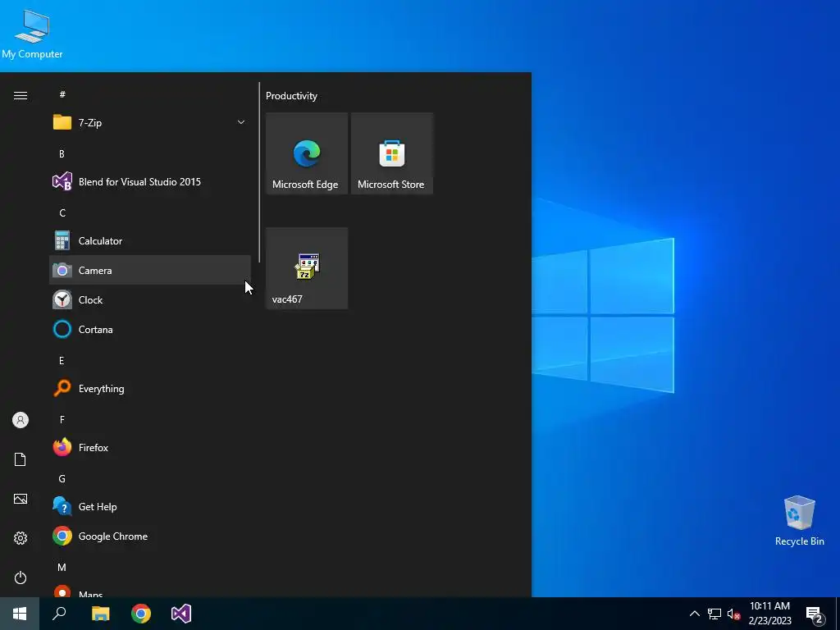Image resolution: width=840 pixels, height=630 pixels.
Task: Open the clock showing 10:11 AM
Action: coord(769,614)
